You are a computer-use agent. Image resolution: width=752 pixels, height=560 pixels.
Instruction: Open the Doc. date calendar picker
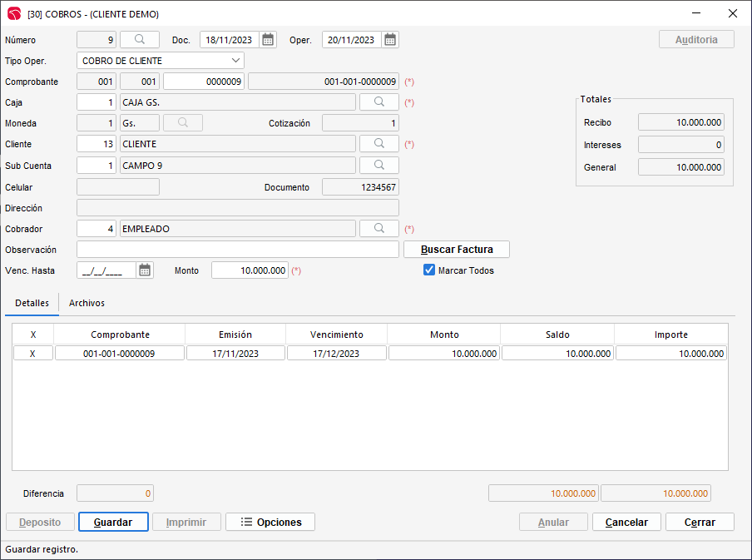pyautogui.click(x=268, y=39)
